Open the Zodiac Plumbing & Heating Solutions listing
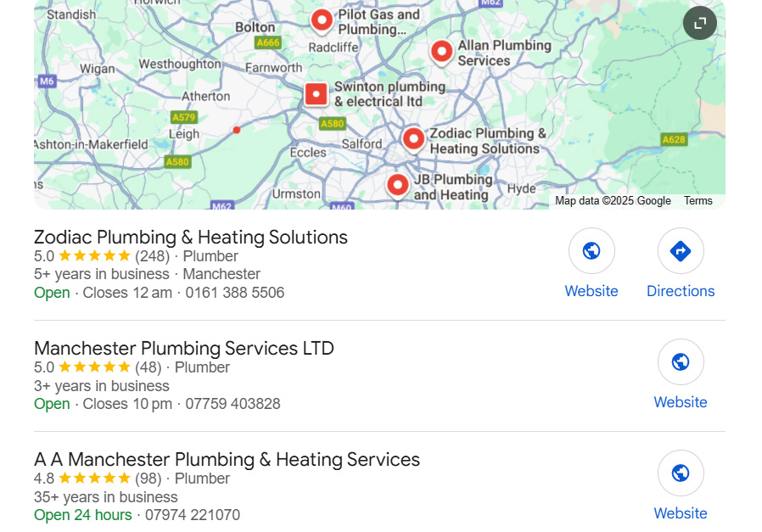The height and width of the screenshot is (532, 762). [190, 238]
